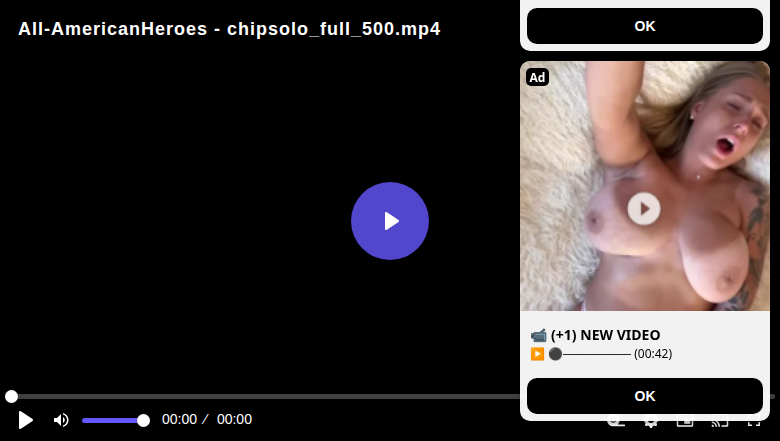Mute audio using the speaker icon
This screenshot has width=780, height=441.
61,420
